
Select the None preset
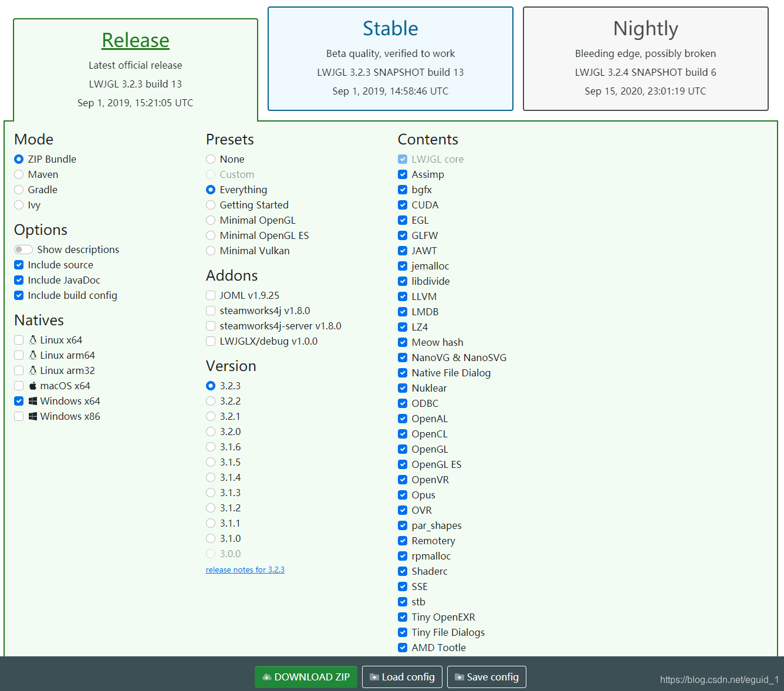(x=211, y=159)
